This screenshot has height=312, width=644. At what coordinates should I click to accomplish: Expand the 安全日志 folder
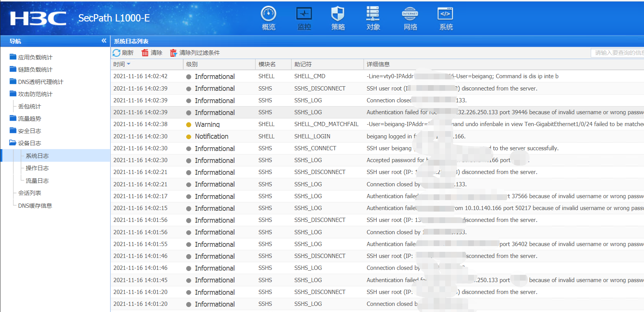[13, 131]
